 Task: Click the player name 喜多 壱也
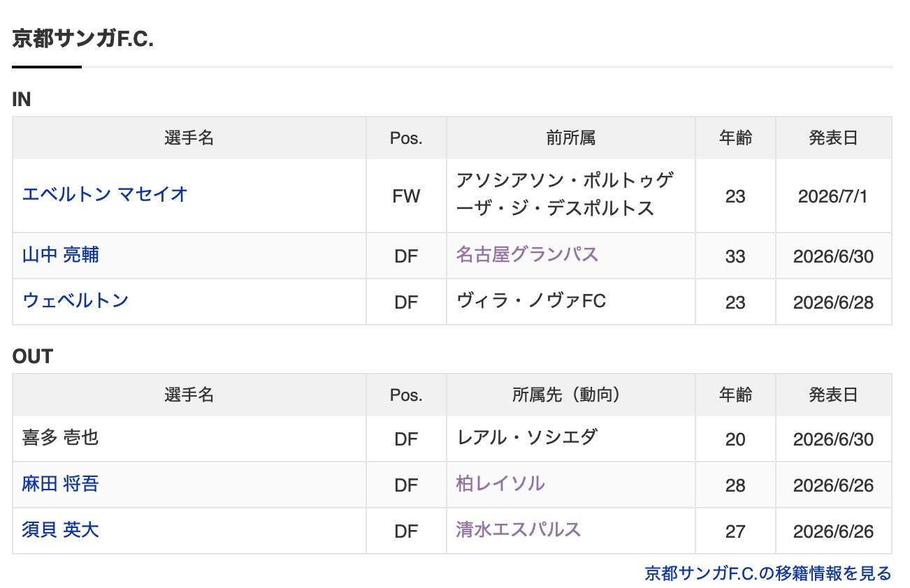[61, 437]
